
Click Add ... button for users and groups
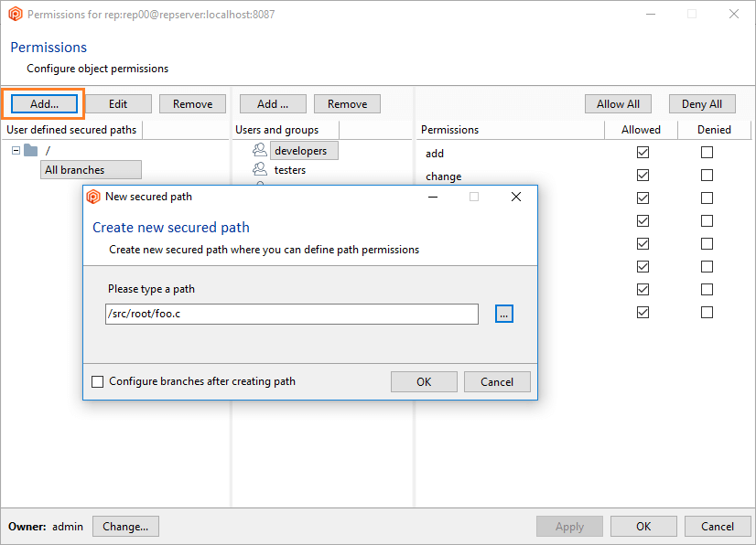tap(273, 103)
